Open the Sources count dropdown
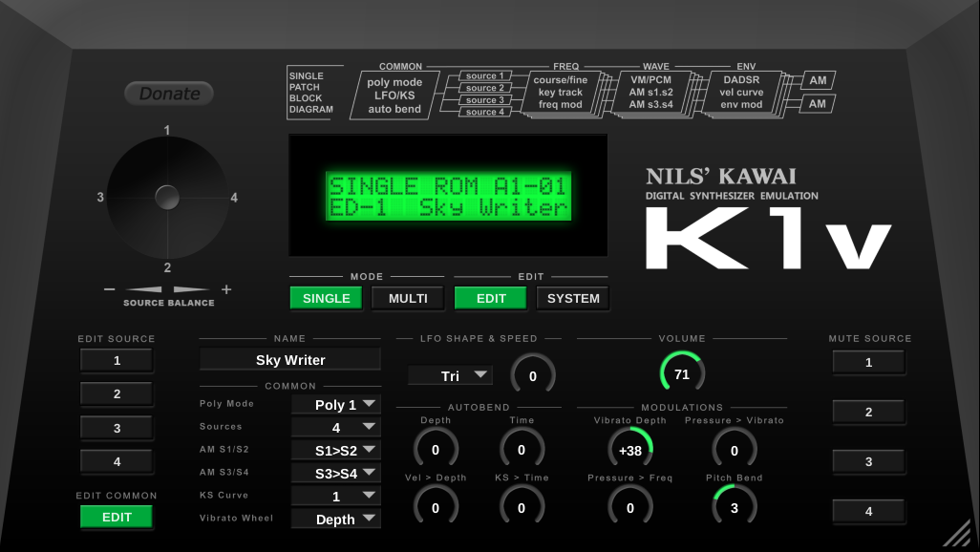Viewport: 980px width, 552px height. coord(335,427)
